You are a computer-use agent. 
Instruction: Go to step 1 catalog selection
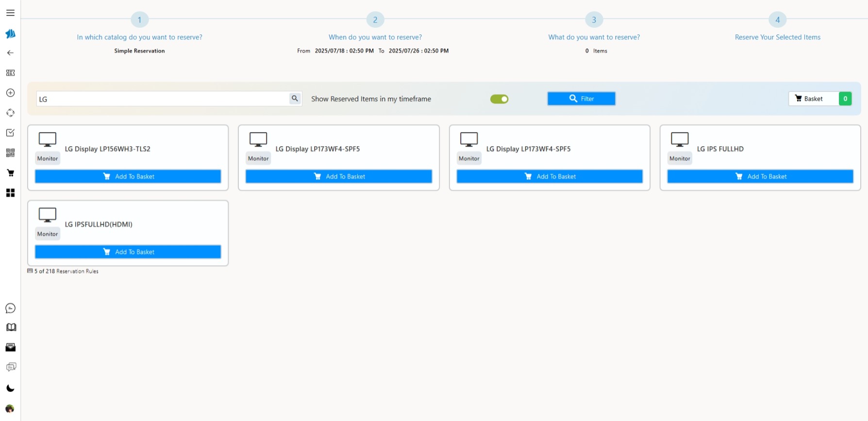click(x=139, y=20)
